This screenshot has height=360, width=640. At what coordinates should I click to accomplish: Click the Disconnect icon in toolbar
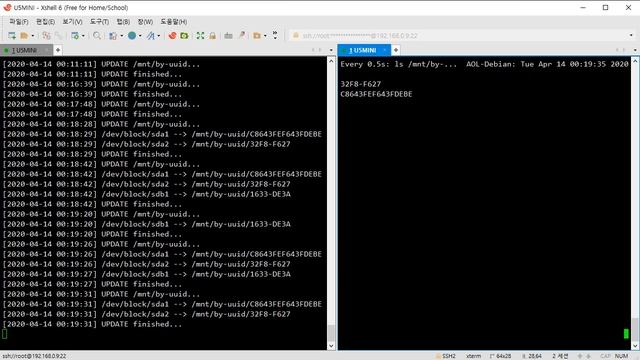pos(46,36)
